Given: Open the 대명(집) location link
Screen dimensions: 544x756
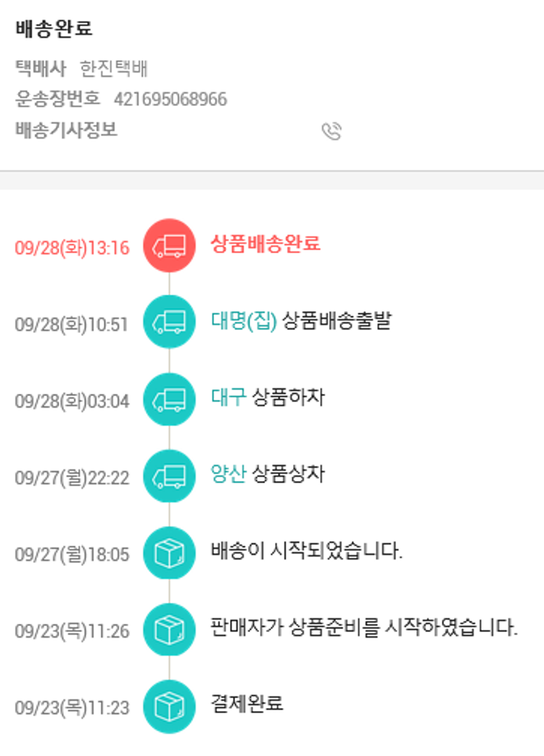Looking at the screenshot, I should pos(244,321).
